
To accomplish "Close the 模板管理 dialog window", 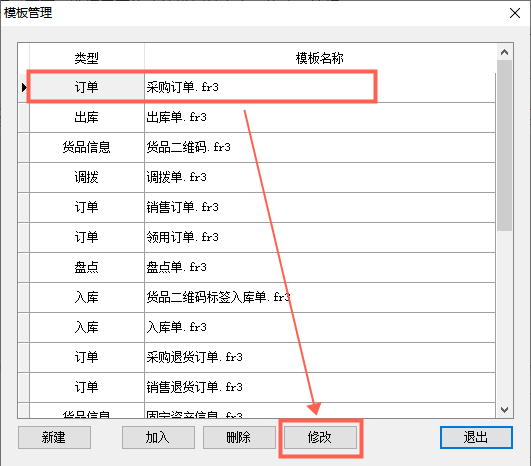I will 515,13.
